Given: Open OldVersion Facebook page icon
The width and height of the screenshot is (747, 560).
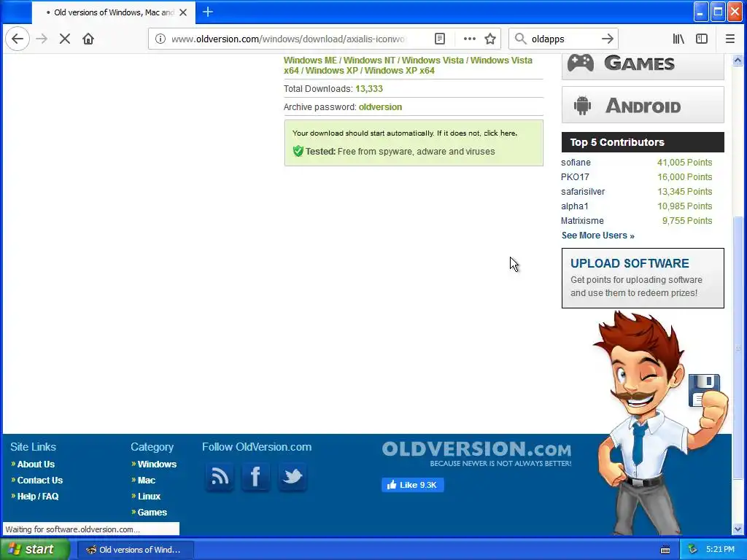Looking at the screenshot, I should (x=256, y=477).
